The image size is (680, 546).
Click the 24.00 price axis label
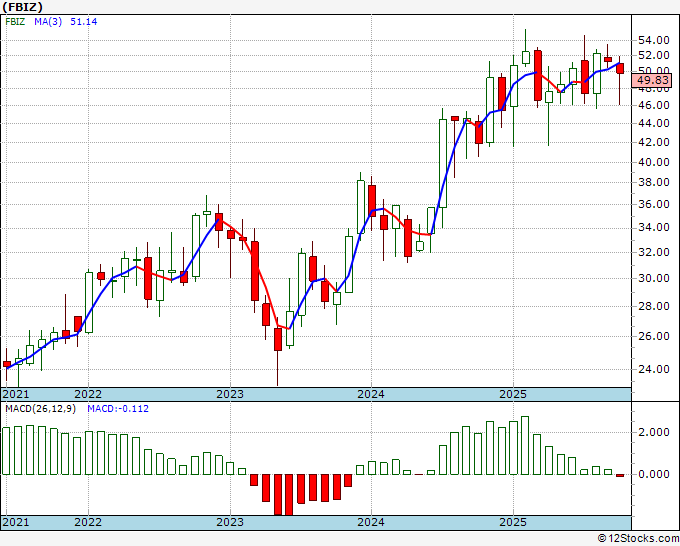(654, 369)
